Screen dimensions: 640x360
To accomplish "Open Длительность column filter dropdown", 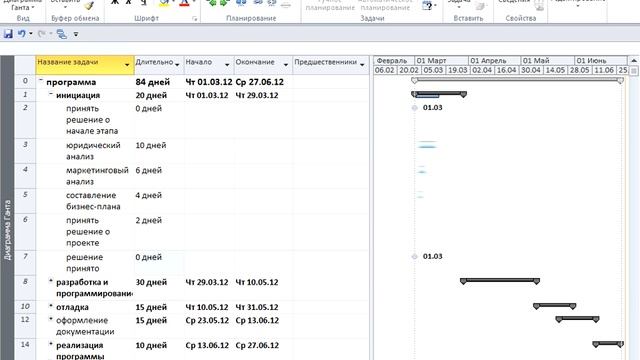I will click(x=177, y=65).
